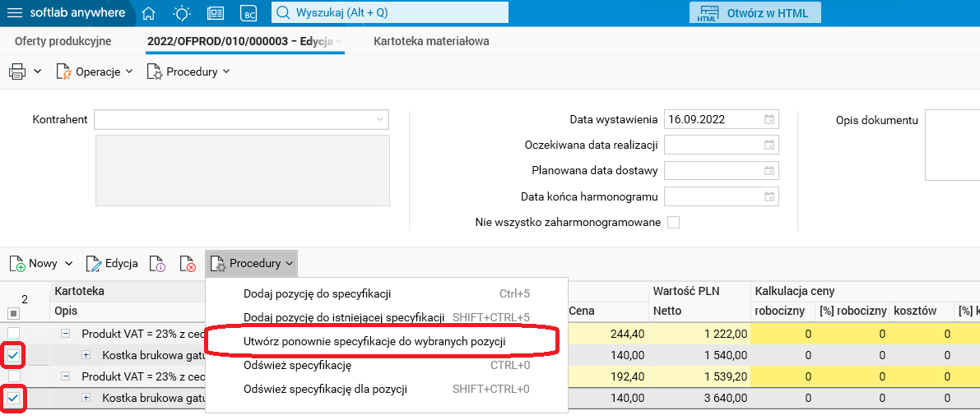Check the first Produkt VAT row checkbox

(13, 333)
